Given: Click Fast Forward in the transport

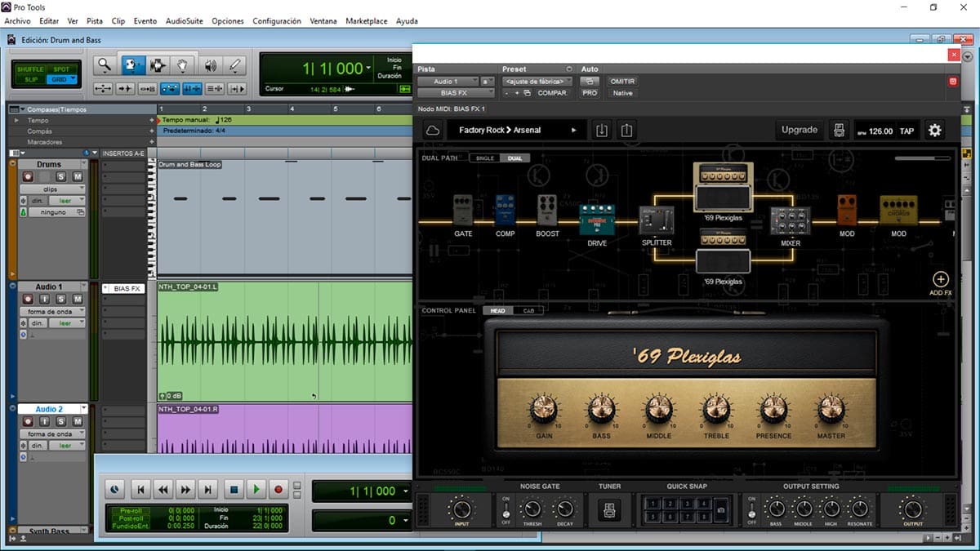Looking at the screenshot, I should 185,490.
